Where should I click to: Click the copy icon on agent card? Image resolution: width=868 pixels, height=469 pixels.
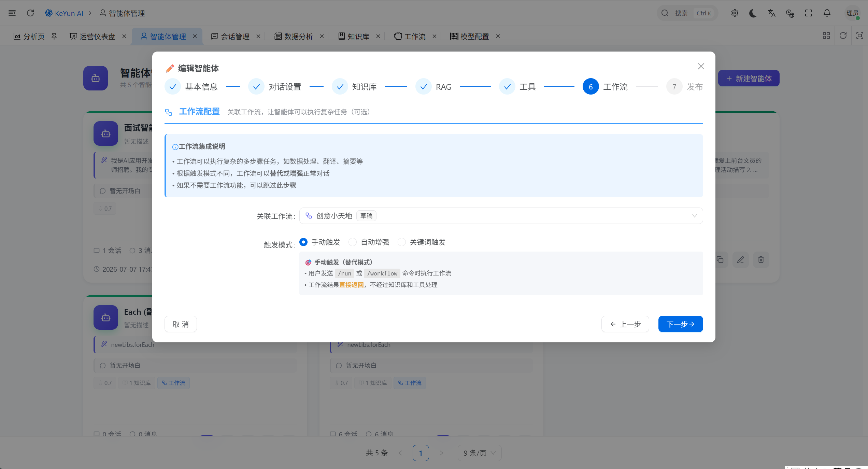720,260
